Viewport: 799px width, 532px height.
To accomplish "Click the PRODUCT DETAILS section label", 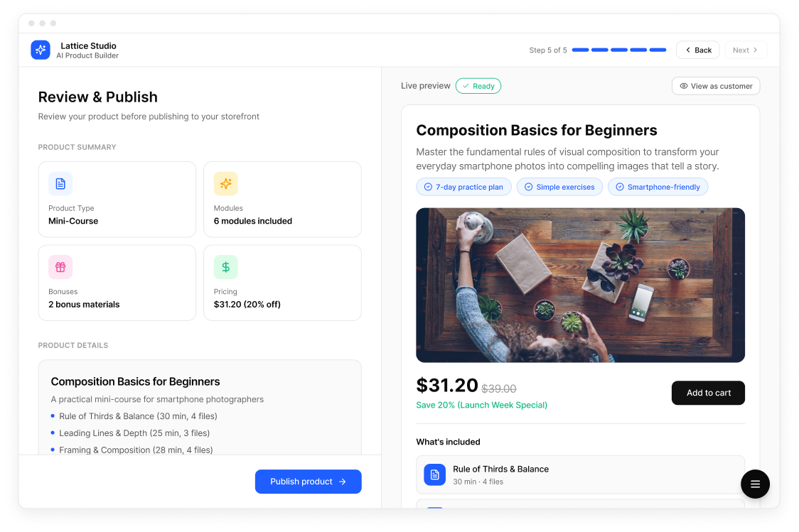I will coord(73,345).
